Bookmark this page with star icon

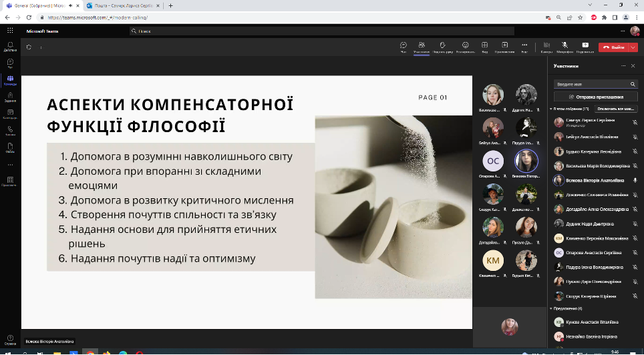[581, 17]
